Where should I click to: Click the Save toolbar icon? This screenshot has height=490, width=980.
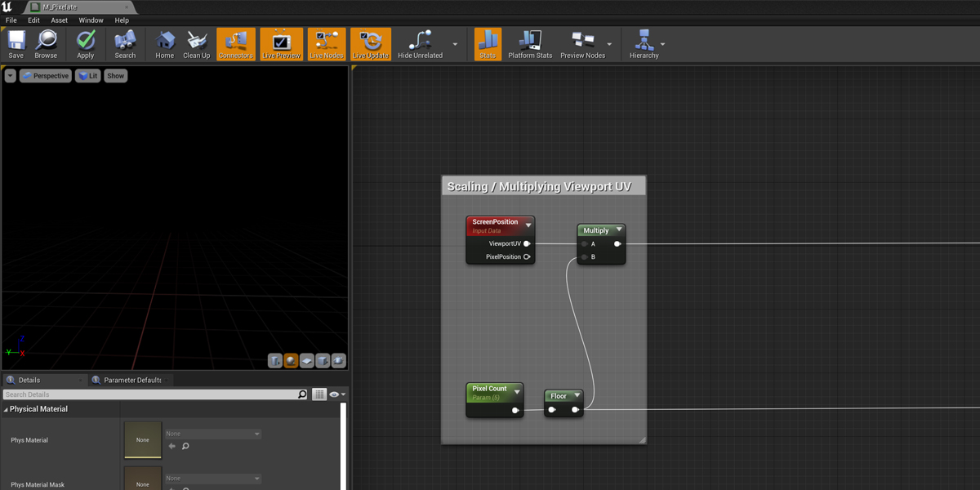point(16,44)
